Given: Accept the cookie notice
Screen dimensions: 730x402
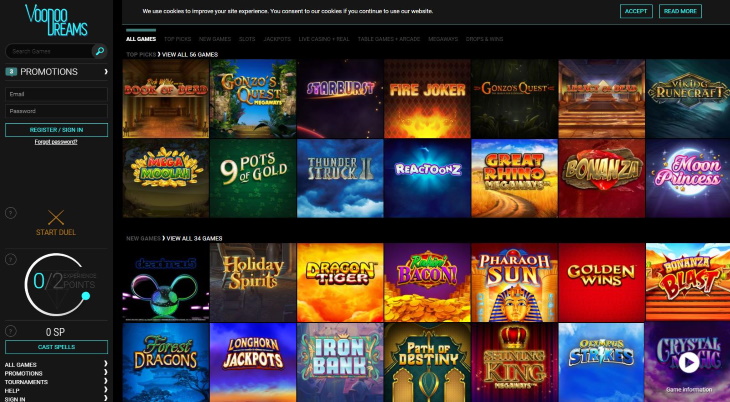Looking at the screenshot, I should 636,11.
